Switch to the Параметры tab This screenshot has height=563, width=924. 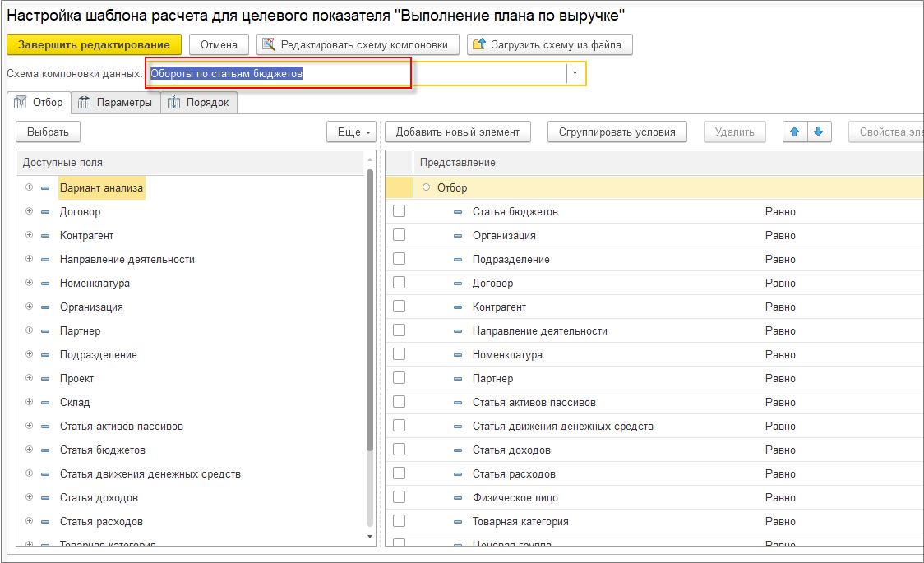pyautogui.click(x=116, y=103)
